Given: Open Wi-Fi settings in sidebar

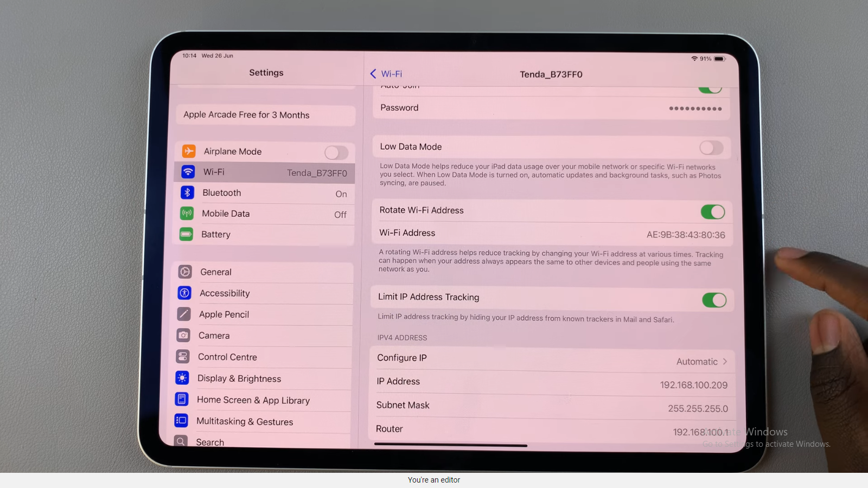Looking at the screenshot, I should (265, 172).
